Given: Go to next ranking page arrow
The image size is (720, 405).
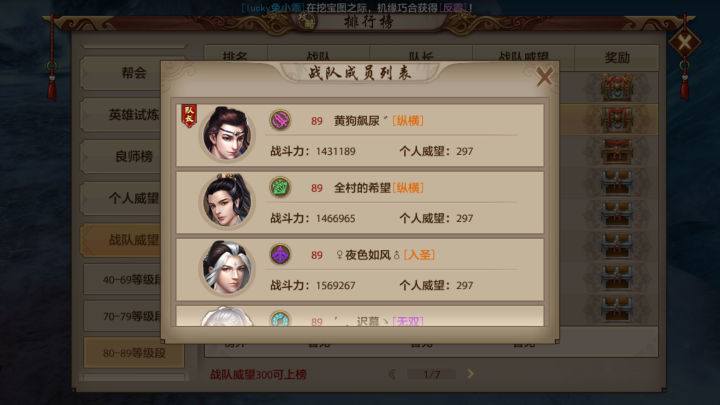Looking at the screenshot, I should point(470,374).
